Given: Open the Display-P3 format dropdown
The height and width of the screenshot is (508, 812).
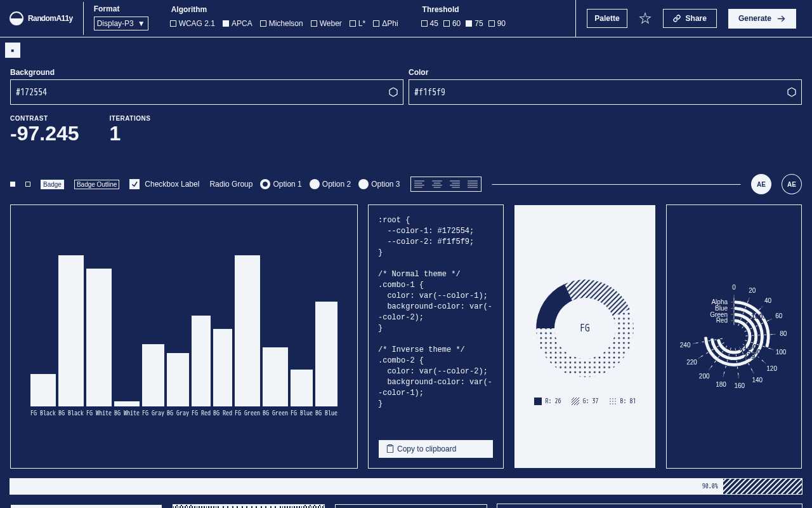Looking at the screenshot, I should click(121, 23).
